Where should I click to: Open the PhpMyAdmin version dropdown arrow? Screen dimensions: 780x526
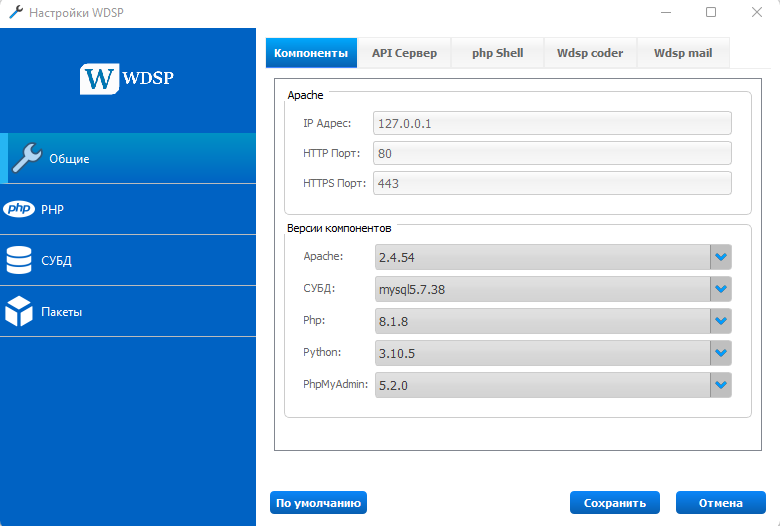coord(721,385)
